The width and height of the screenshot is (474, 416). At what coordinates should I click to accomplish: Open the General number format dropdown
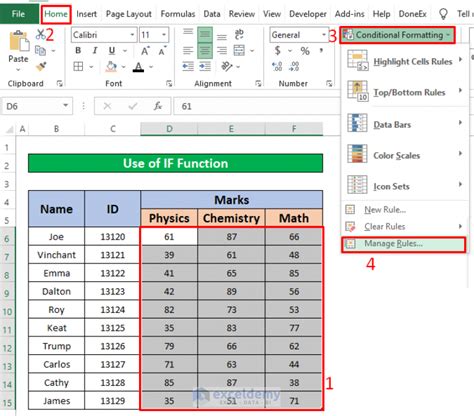tap(324, 35)
